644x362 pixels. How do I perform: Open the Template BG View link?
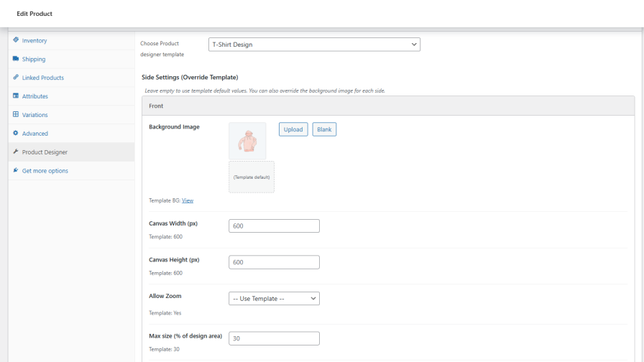[188, 200]
